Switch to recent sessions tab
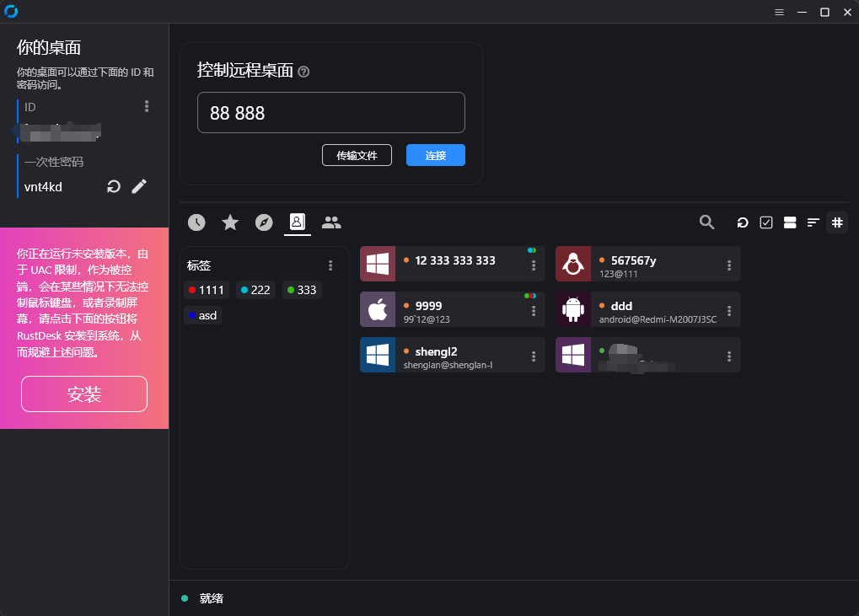859x616 pixels. (x=196, y=222)
